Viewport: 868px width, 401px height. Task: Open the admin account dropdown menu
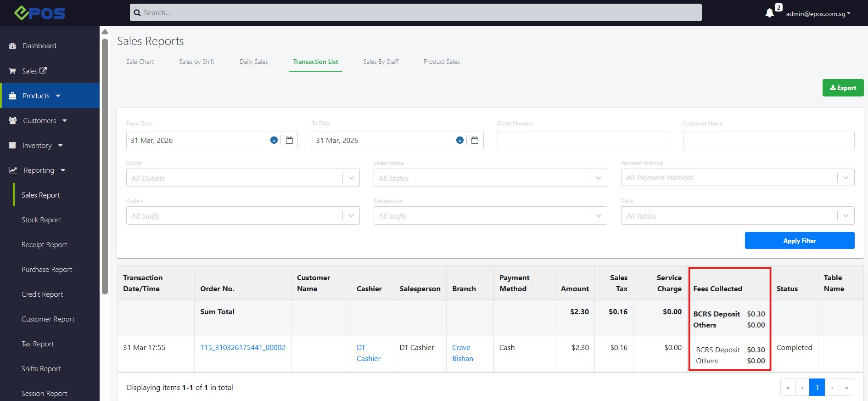818,14
